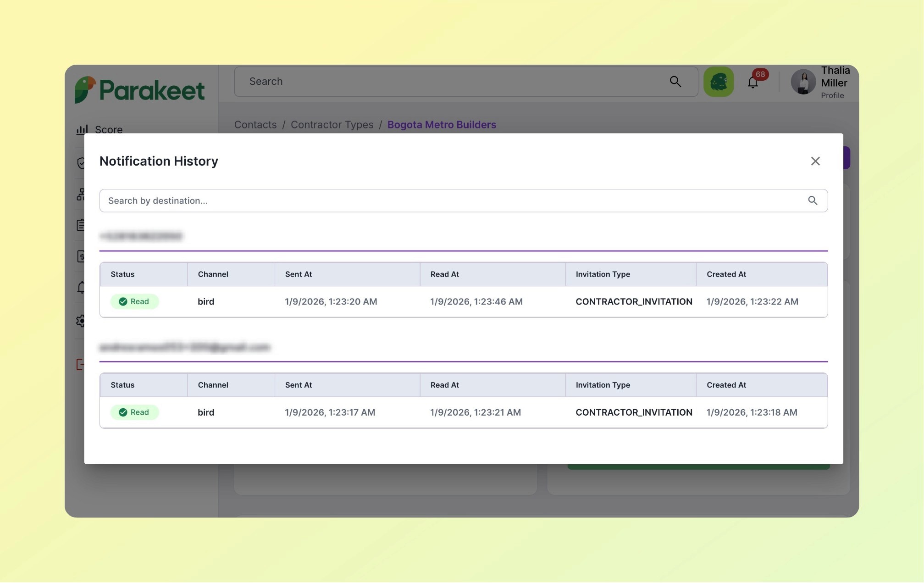
Task: Click the org-chart hierarchy icon in sidebar
Action: [81, 195]
